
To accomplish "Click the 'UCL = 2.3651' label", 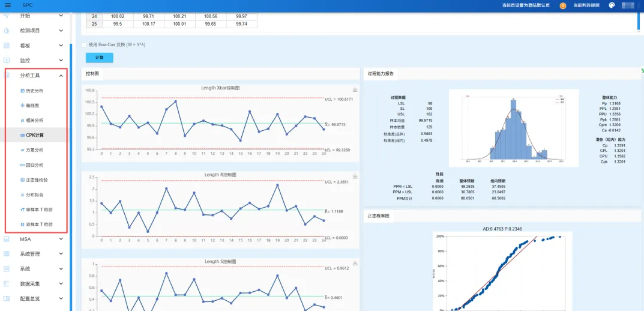I will coord(337,182).
